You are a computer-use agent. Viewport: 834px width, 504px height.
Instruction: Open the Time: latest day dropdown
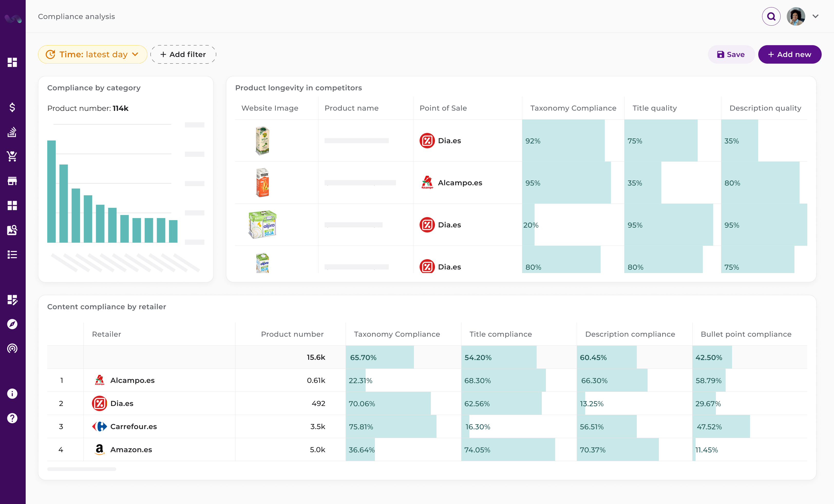(92, 54)
